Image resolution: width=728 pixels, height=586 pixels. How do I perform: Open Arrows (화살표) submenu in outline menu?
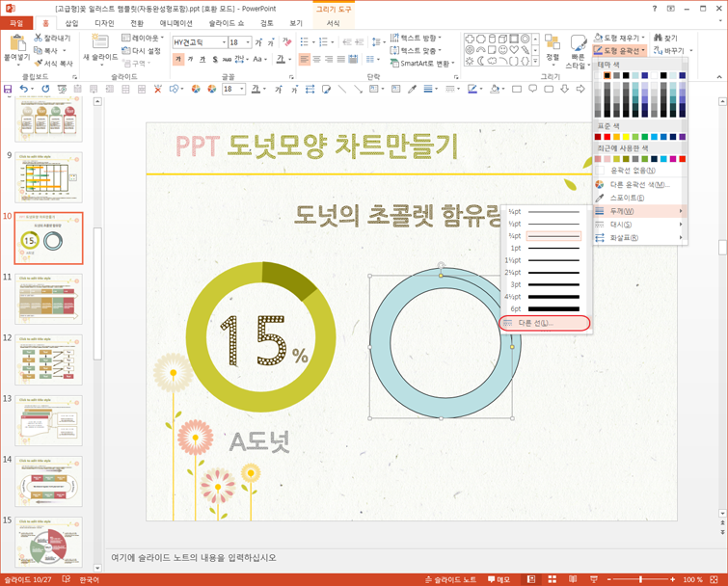[640, 238]
